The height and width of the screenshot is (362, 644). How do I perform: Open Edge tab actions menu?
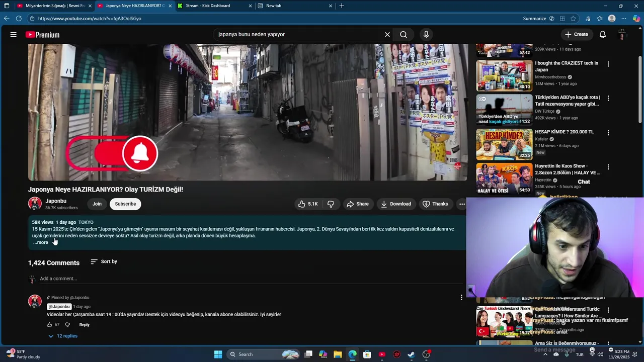7,6
